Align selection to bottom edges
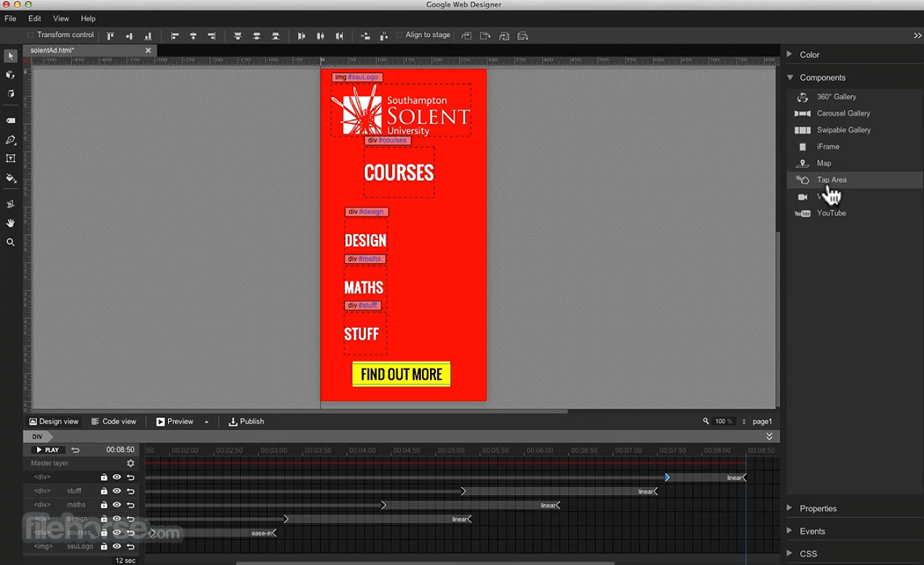Image resolution: width=924 pixels, height=565 pixels. coord(148,36)
